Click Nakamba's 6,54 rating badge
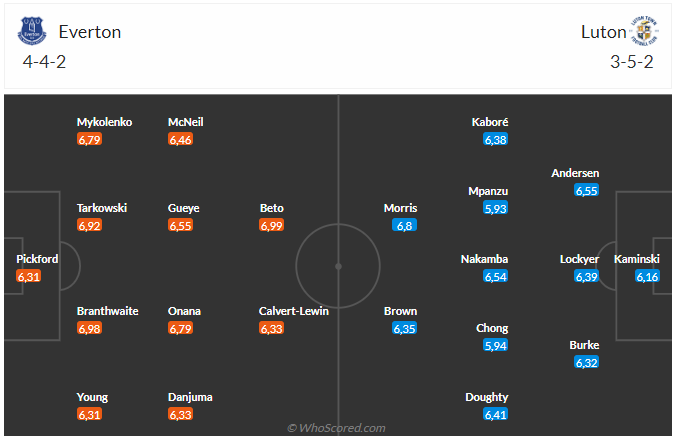674x436 pixels. coord(495,277)
